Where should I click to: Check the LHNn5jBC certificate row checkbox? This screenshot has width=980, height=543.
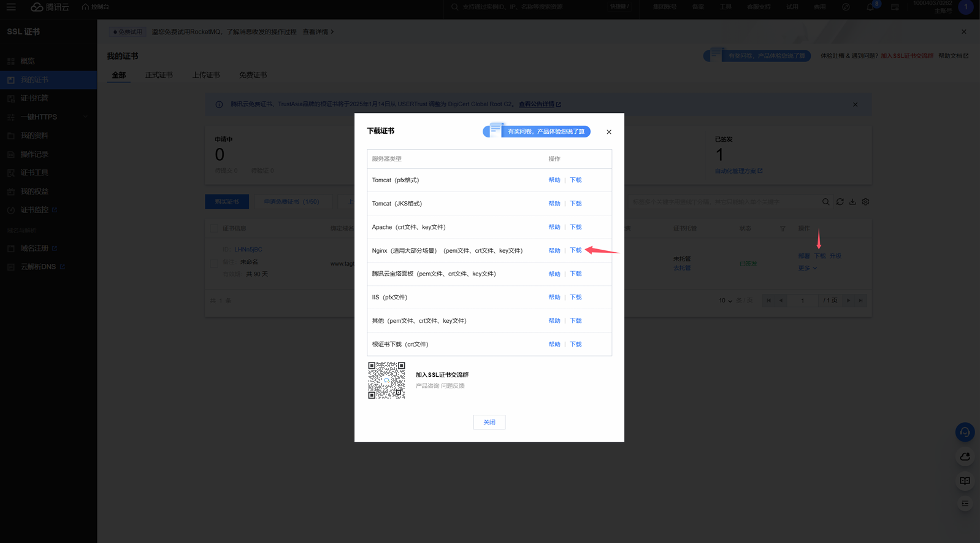[214, 263]
